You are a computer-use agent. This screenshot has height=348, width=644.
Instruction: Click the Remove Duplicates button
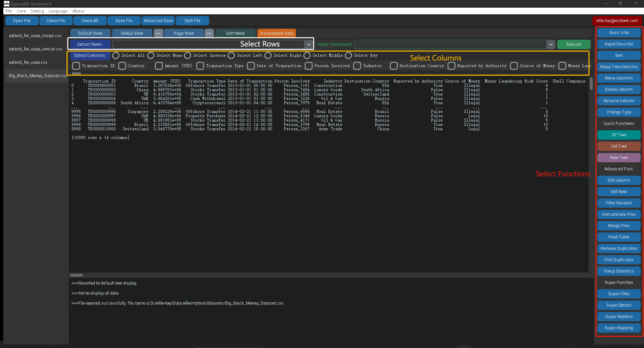click(619, 248)
